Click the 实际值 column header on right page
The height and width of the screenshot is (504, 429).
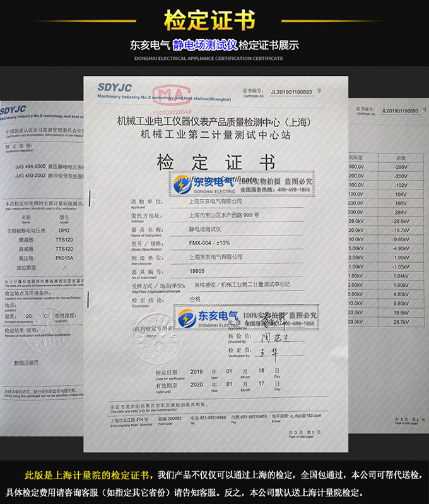(x=356, y=157)
